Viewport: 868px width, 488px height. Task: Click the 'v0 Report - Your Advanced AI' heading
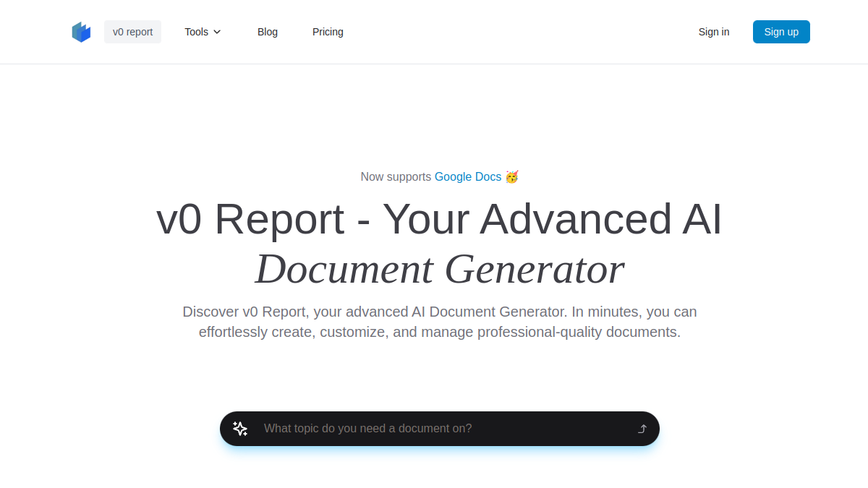click(440, 219)
